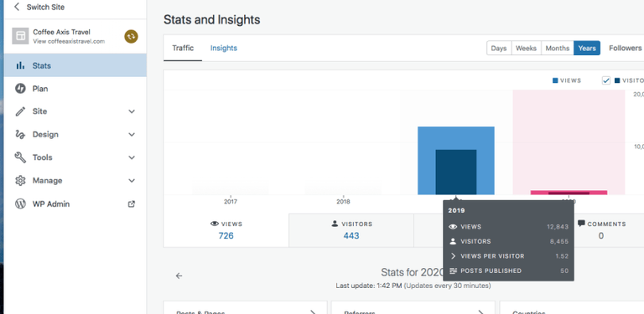This screenshot has height=314, width=644.
Task: Click the Views eye icon
Action: tap(215, 224)
